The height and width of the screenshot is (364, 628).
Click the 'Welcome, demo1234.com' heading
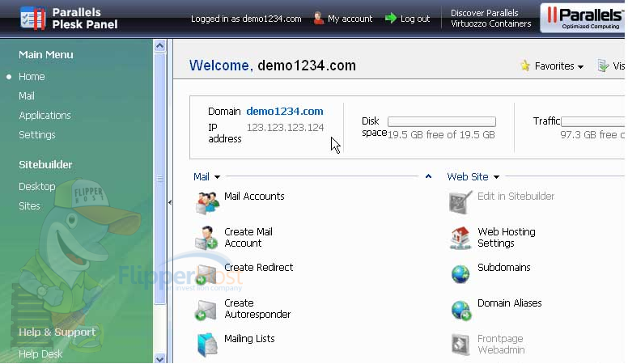273,66
